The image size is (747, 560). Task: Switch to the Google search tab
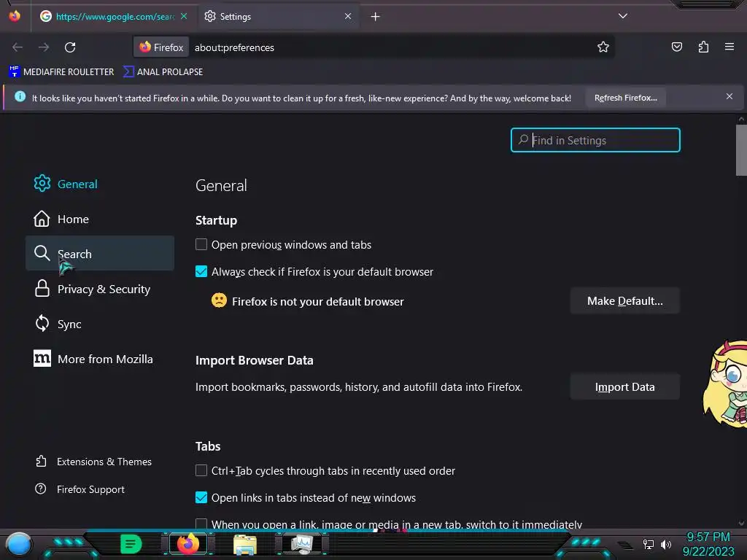[x=115, y=16]
